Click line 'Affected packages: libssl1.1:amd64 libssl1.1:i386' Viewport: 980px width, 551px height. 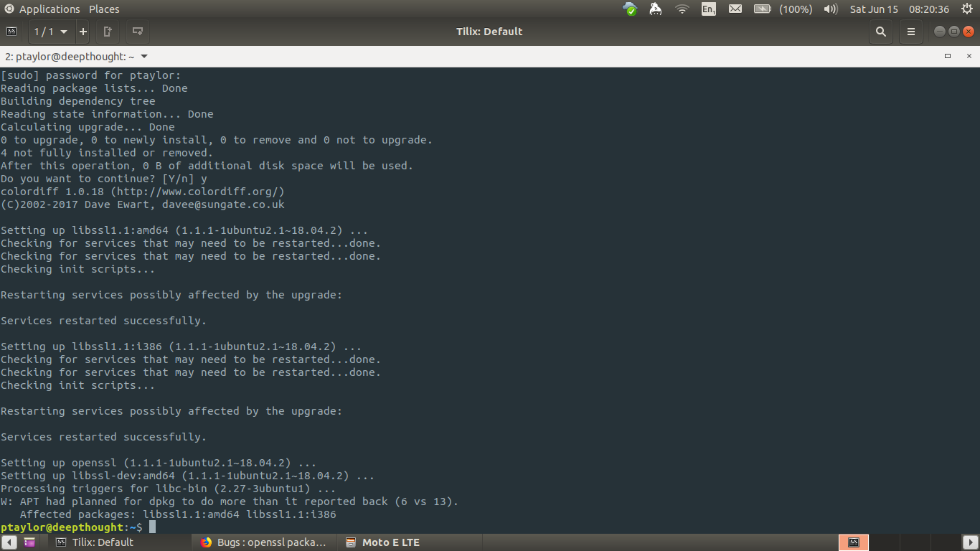[x=178, y=514]
